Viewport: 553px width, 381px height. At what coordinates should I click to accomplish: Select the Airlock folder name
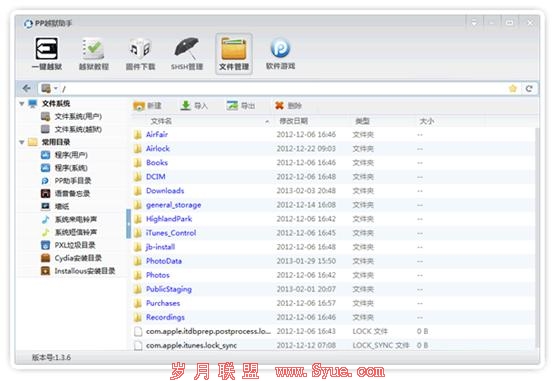coord(158,149)
